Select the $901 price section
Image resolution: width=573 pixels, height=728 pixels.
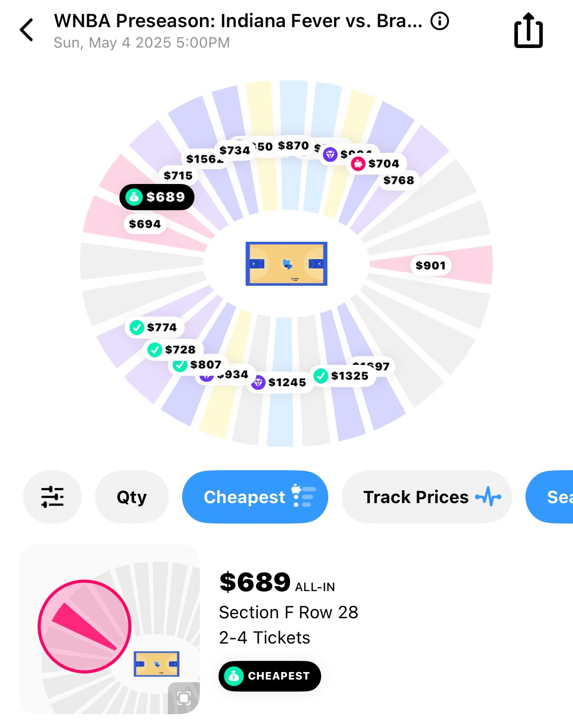pos(430,265)
